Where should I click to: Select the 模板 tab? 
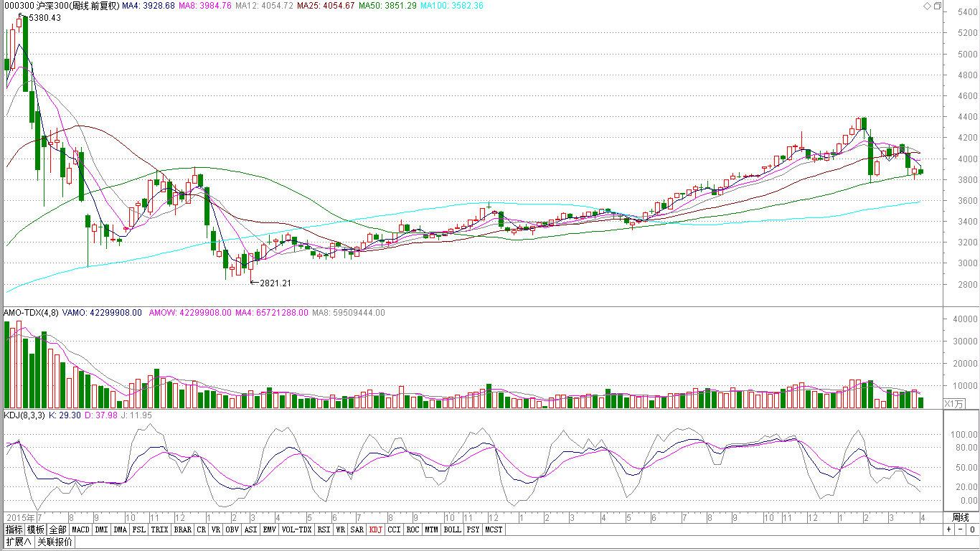click(x=37, y=529)
